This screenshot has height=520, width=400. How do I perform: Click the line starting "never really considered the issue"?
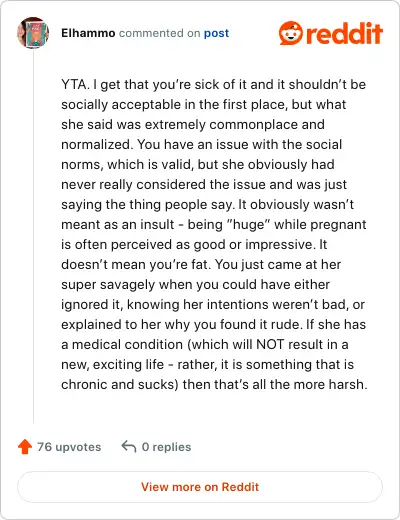pyautogui.click(x=204, y=185)
